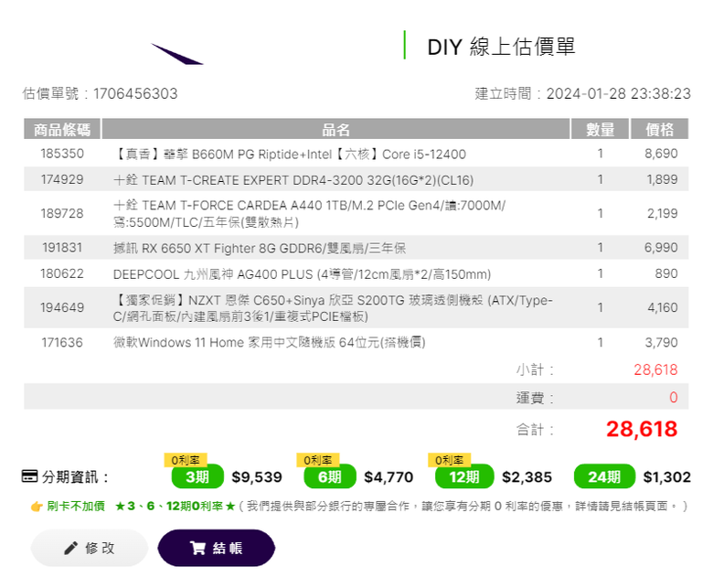Click the shopping cart icon in 結帳
The image size is (713, 588).
197,548
